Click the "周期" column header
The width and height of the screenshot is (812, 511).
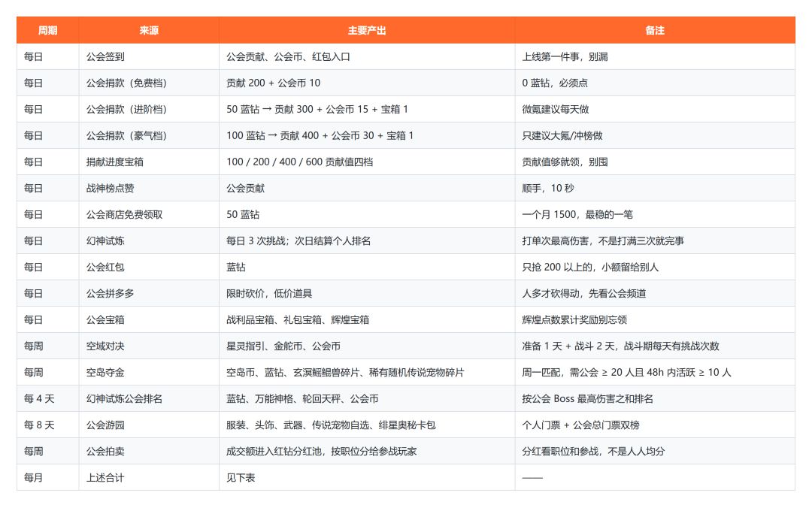coord(47,31)
